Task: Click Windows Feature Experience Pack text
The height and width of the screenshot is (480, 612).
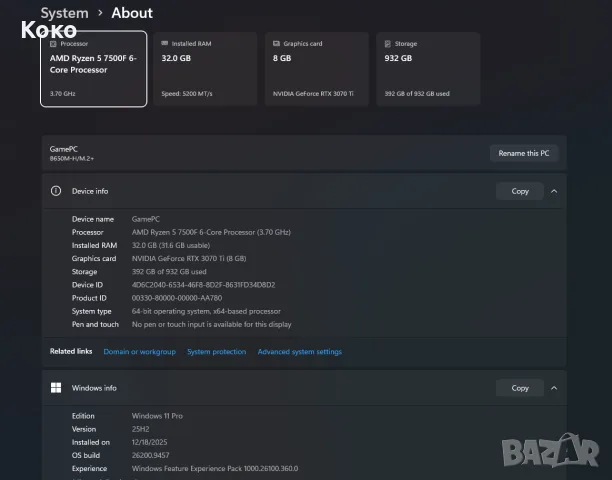Action: (x=215, y=468)
